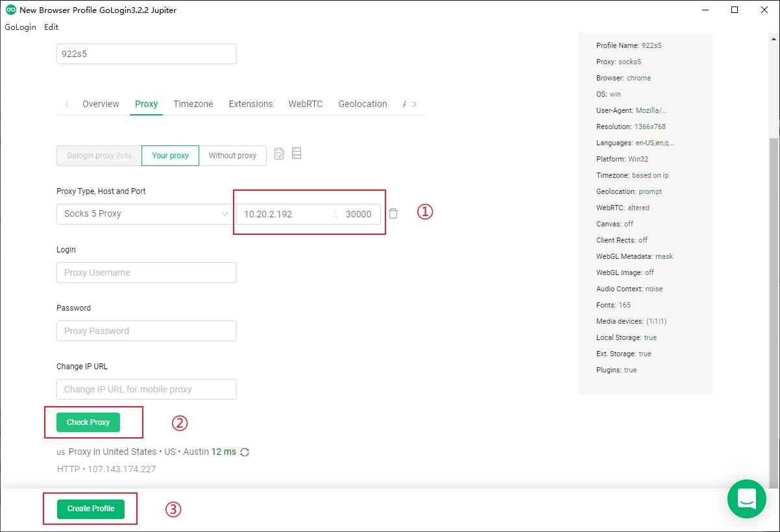780x532 pixels.
Task: Choose the Gologin proxy Beta option
Action: click(x=99, y=156)
